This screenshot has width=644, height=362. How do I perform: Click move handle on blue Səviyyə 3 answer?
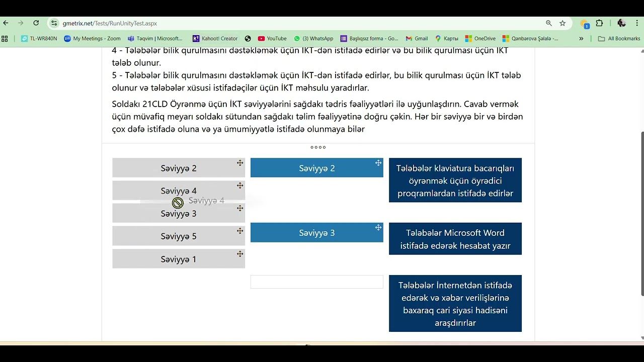[378, 228]
